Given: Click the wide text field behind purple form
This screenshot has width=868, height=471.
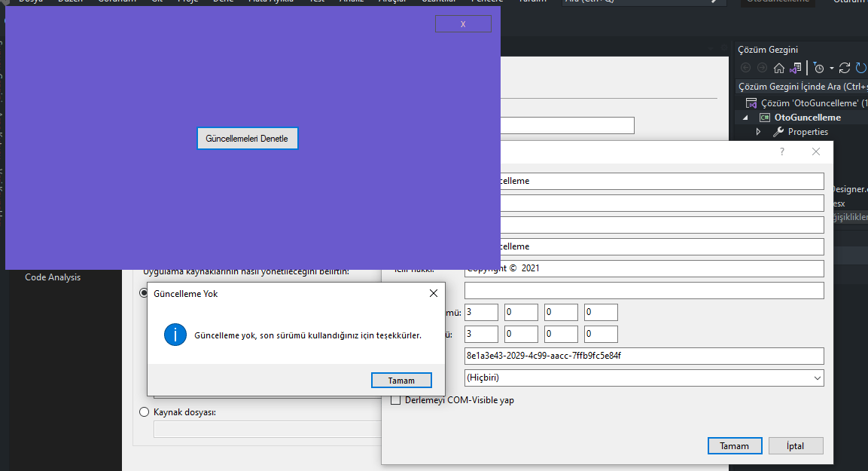Looking at the screenshot, I should click(x=568, y=125).
